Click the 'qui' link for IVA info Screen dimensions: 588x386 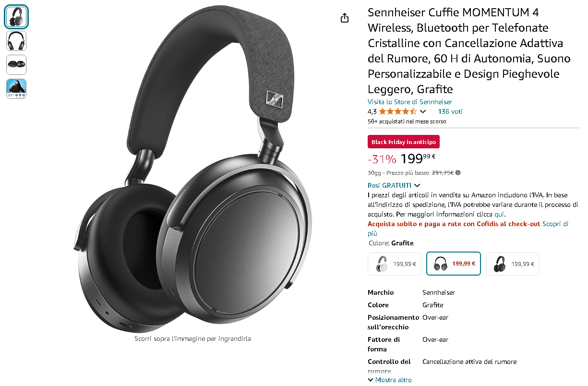(x=499, y=214)
